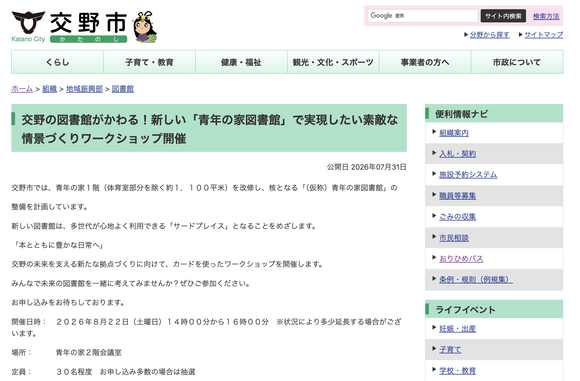Go to 地域振興部 in the breadcrumb
Viewport: 580px width, 381px height.
point(84,89)
